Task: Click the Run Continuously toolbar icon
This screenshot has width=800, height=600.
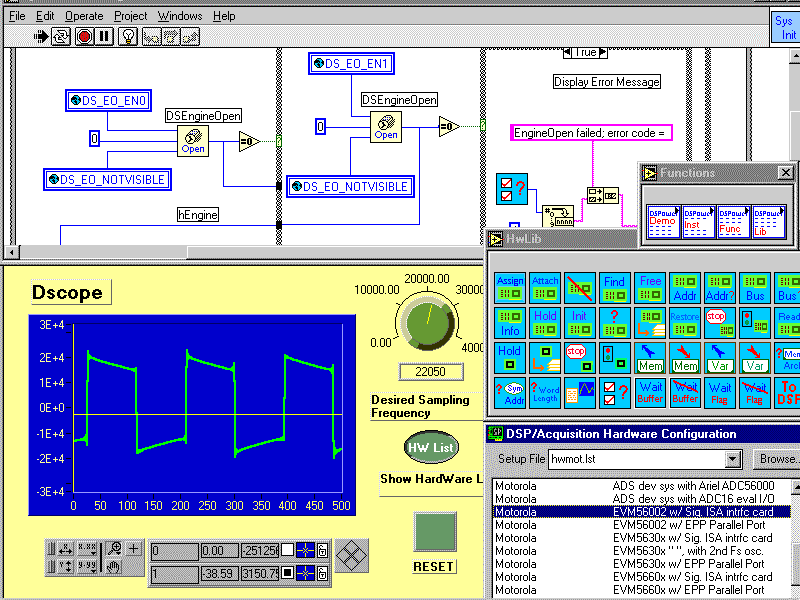Action: (x=62, y=36)
